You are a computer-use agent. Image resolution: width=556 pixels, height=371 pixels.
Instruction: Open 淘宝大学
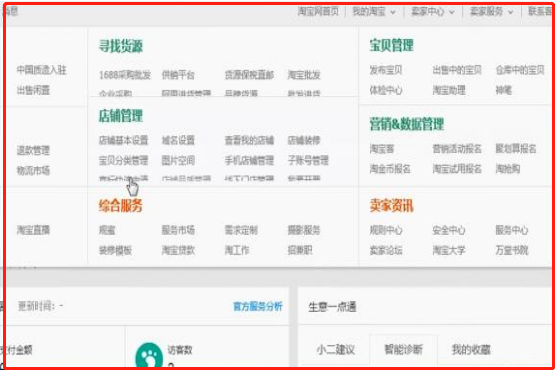[x=449, y=250]
